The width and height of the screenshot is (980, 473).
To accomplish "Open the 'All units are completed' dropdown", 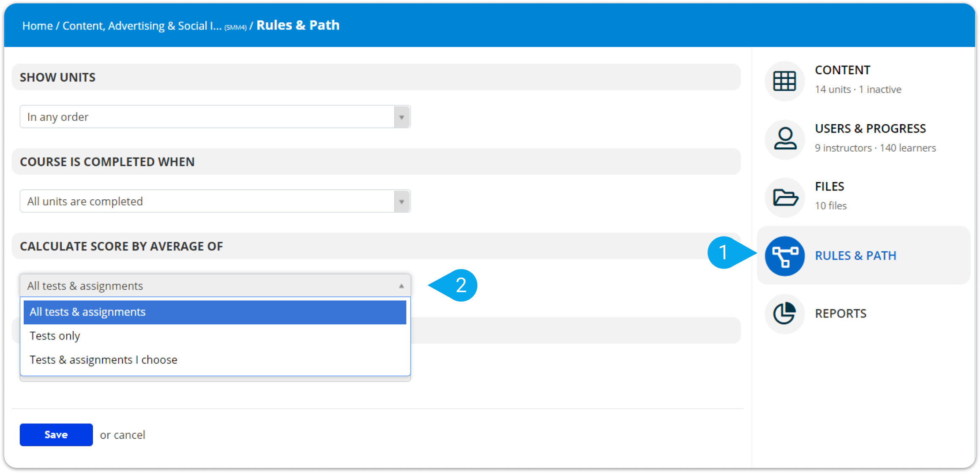I will point(215,201).
